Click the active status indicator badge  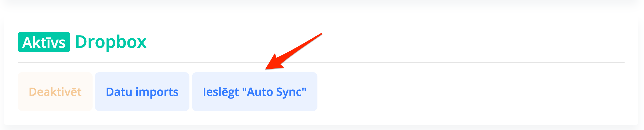tap(44, 42)
